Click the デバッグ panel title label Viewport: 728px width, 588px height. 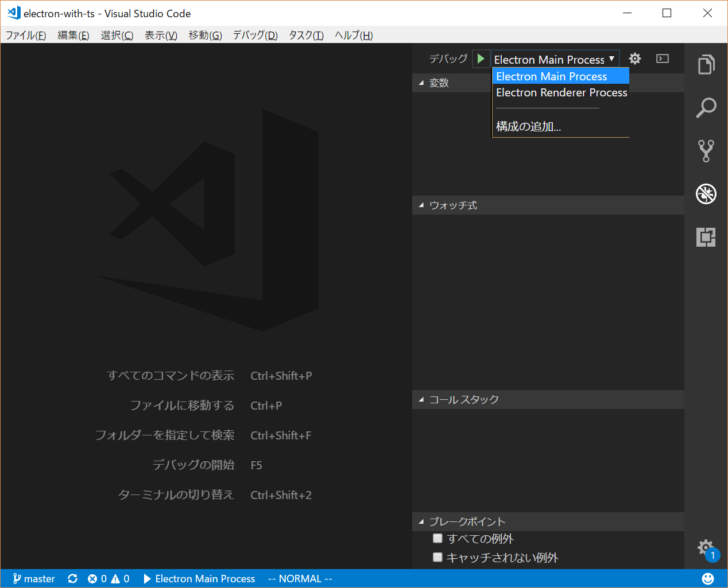pos(448,59)
